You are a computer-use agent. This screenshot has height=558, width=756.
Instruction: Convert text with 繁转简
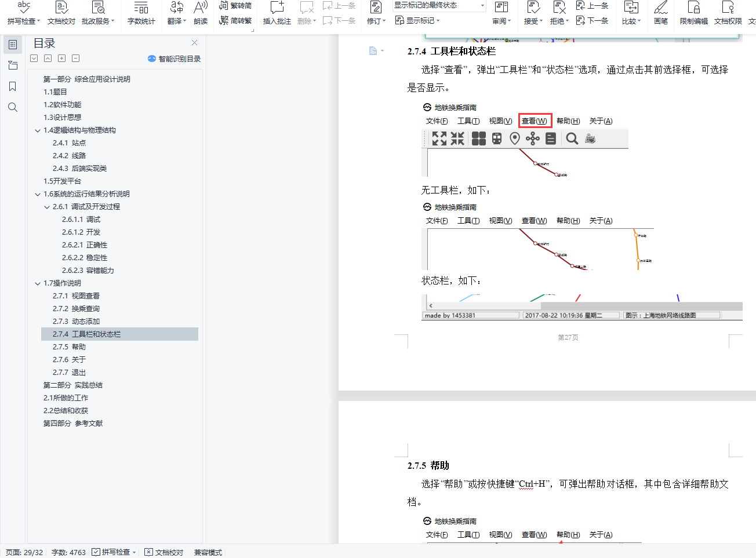pos(235,6)
